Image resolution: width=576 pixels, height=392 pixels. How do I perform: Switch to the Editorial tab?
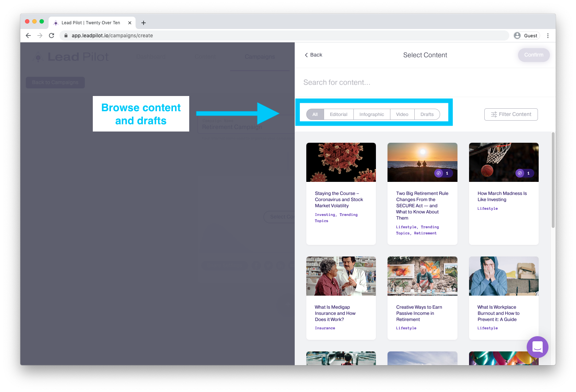pyautogui.click(x=339, y=114)
